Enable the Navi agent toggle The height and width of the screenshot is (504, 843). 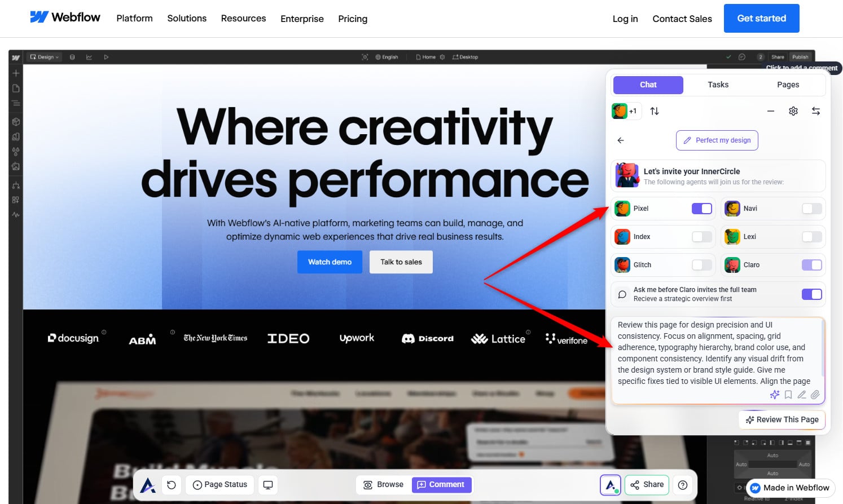pos(811,209)
